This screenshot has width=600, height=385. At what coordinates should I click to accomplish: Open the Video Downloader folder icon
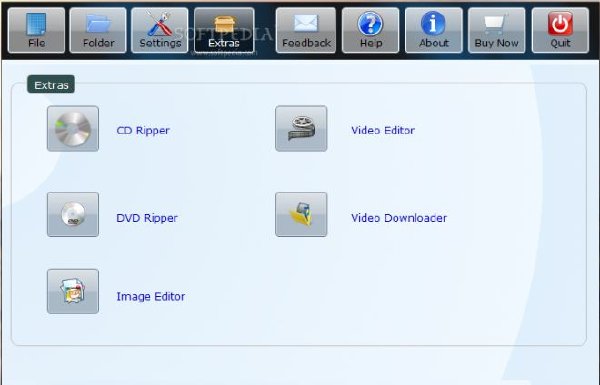pyautogui.click(x=301, y=214)
